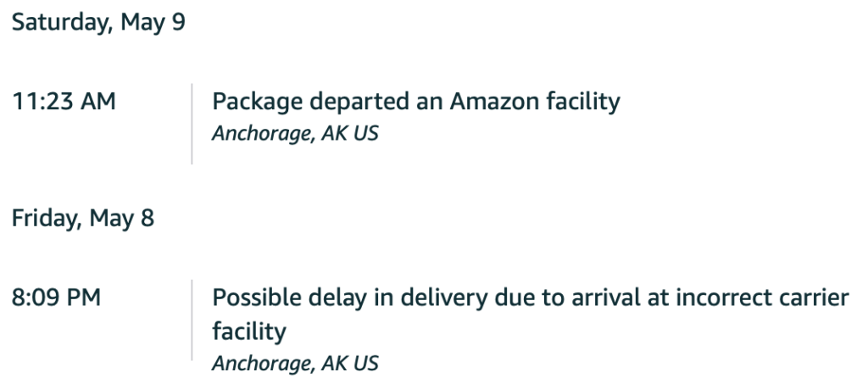The width and height of the screenshot is (868, 389).
Task: Select the 8:09 PM timestamp
Action: coord(57,297)
